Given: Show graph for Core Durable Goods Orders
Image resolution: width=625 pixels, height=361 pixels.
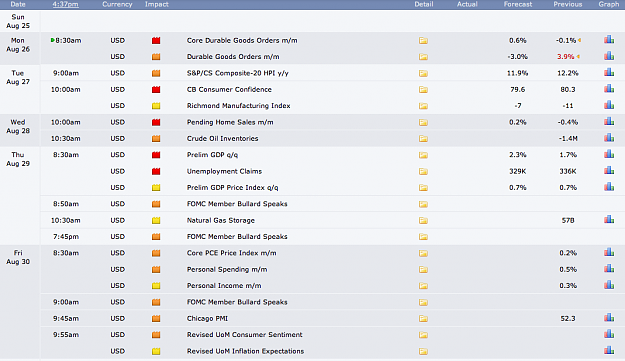Looking at the screenshot, I should tap(609, 39).
